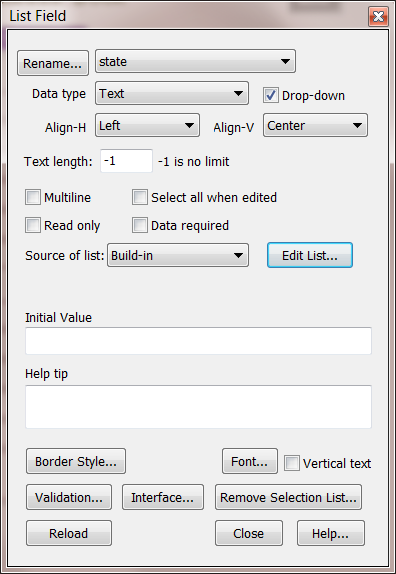Click the Rename... button
This screenshot has width=396, height=574.
point(53,63)
